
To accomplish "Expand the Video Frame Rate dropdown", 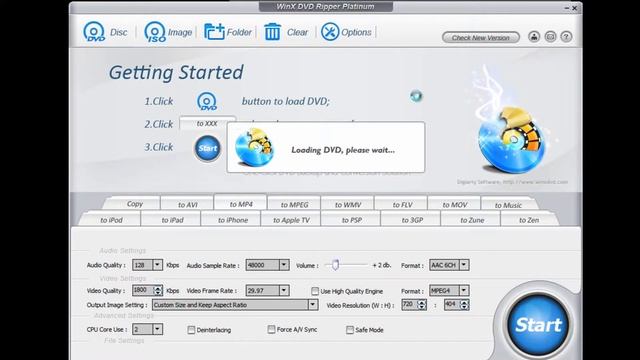I will pyautogui.click(x=284, y=290).
